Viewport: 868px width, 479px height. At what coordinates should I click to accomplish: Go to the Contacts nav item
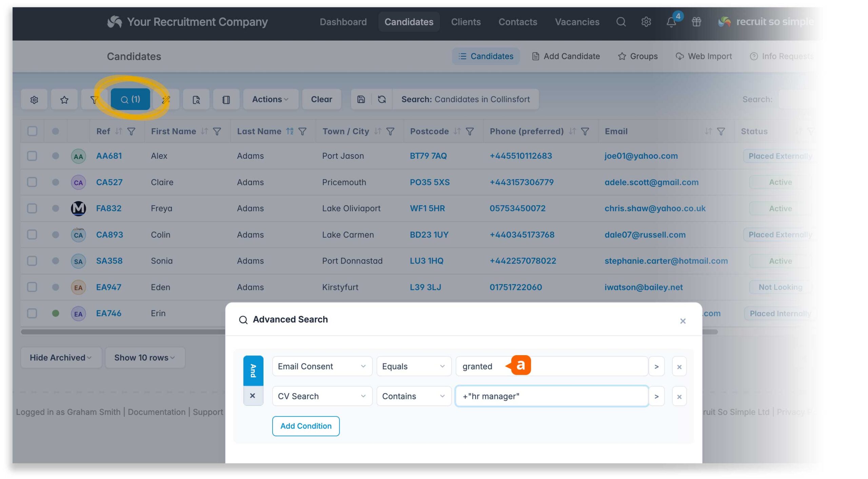click(518, 22)
